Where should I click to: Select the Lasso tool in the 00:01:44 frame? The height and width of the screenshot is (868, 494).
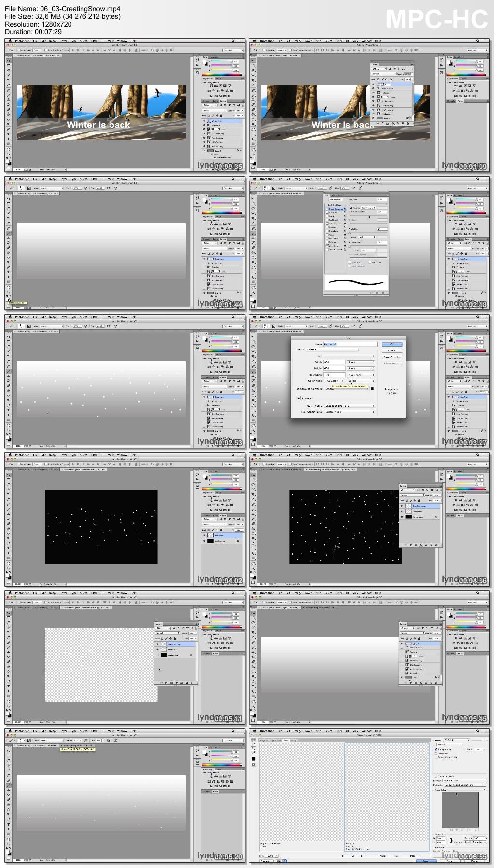tap(9, 208)
